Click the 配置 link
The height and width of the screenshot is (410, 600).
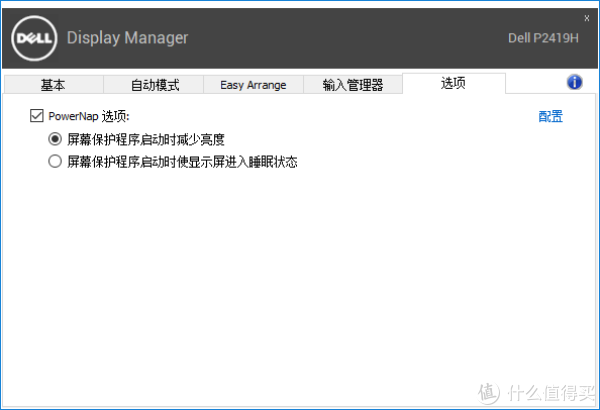[551, 116]
